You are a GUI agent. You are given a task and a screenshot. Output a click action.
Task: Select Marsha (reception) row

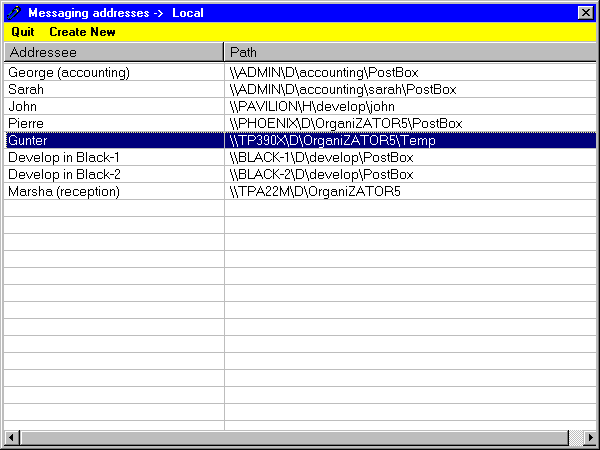(64, 191)
